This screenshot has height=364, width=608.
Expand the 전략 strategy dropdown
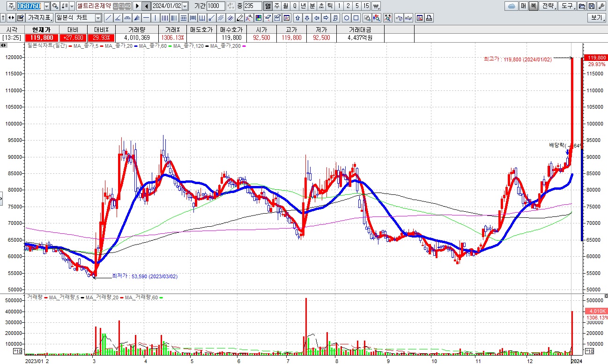tap(549, 6)
